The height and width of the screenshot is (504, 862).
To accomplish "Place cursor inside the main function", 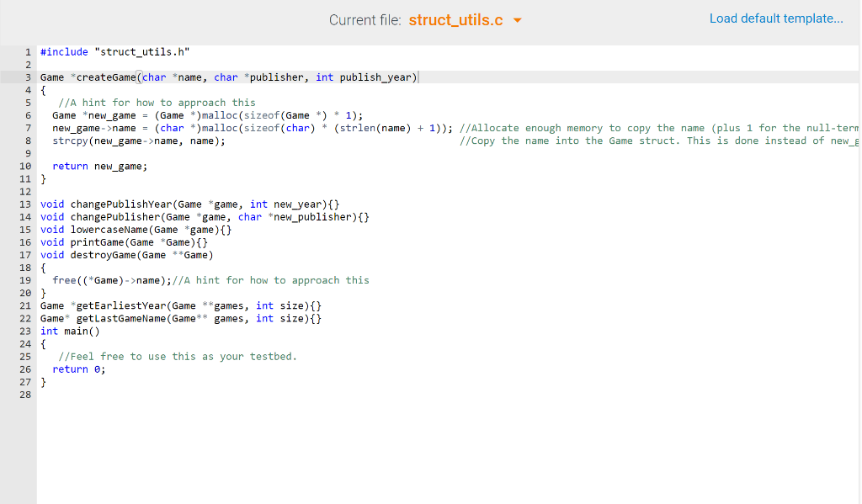I will pyautogui.click(x=80, y=369).
